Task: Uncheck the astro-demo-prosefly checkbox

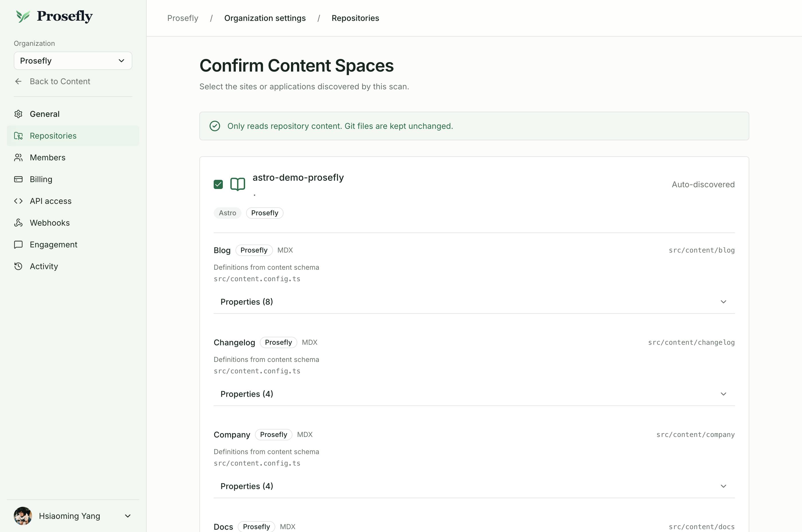Action: (x=218, y=184)
